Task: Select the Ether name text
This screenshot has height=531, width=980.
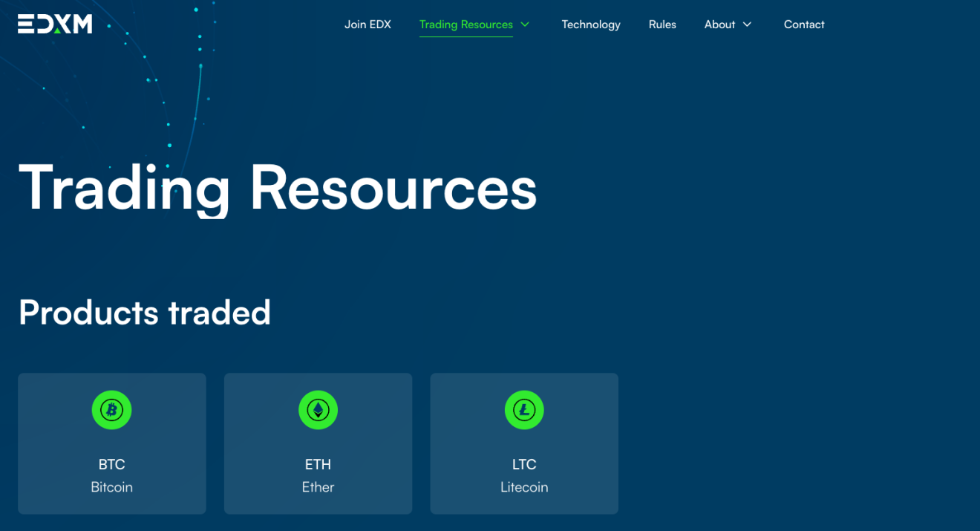Action: 318,487
